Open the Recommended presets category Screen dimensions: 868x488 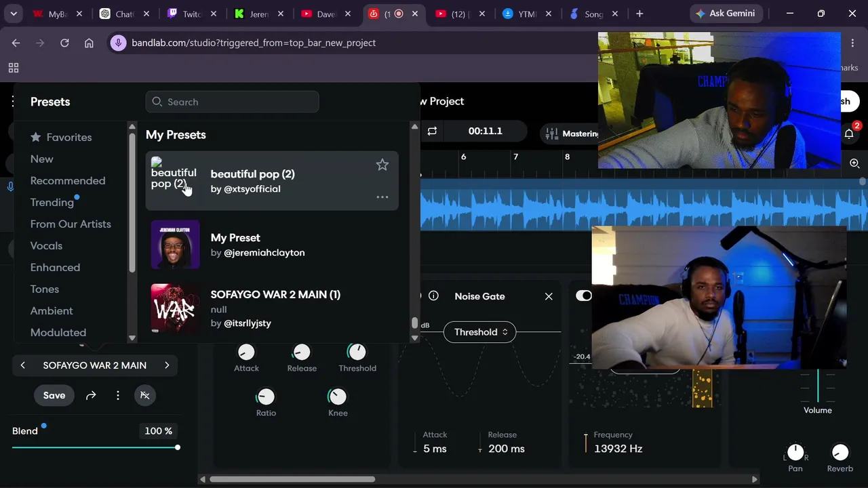[x=68, y=180]
